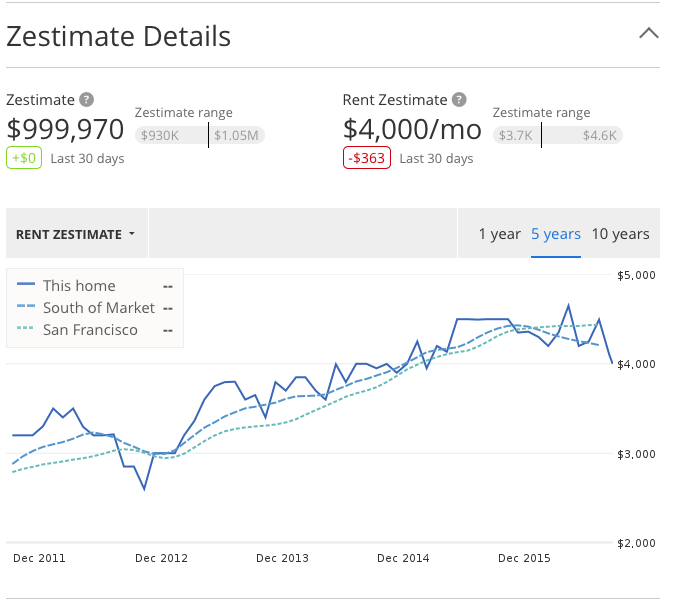The width and height of the screenshot is (675, 600).
Task: Switch chart to the 10 years tab
Action: click(620, 234)
